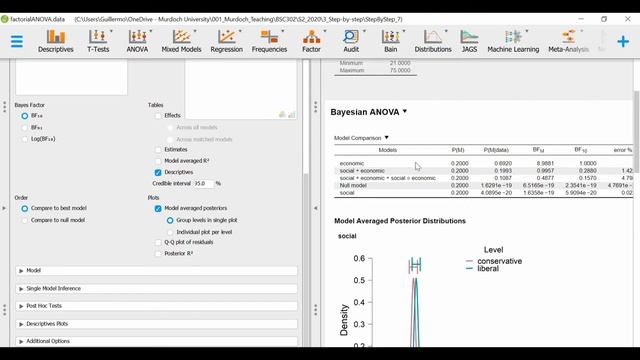The width and height of the screenshot is (640, 360).
Task: Open the Regression module menu
Action: 227,41
